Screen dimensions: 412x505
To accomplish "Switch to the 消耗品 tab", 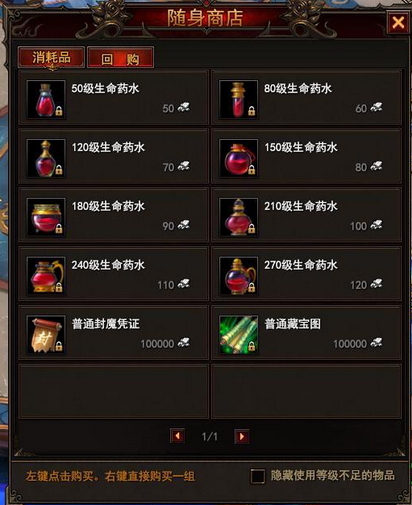I will tap(51, 58).
